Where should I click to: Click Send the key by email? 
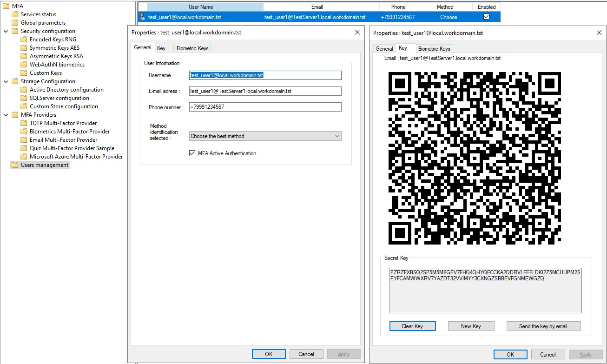(543, 326)
